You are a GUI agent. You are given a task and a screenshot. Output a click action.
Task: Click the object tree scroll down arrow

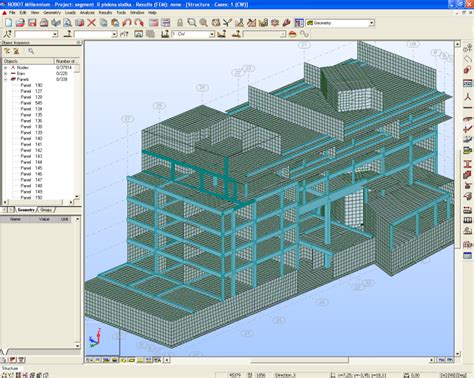(77, 197)
